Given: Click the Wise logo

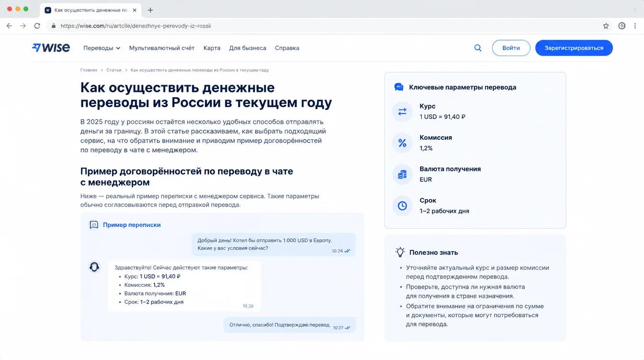Looking at the screenshot, I should [51, 48].
